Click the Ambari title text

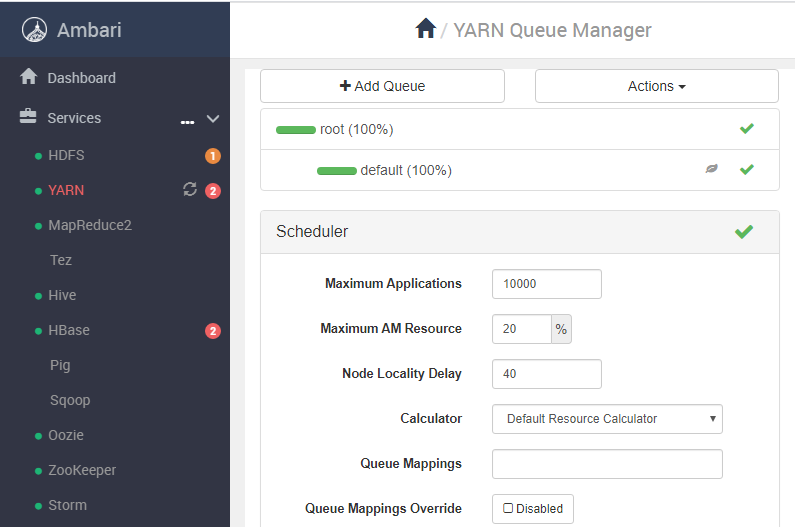[89, 30]
